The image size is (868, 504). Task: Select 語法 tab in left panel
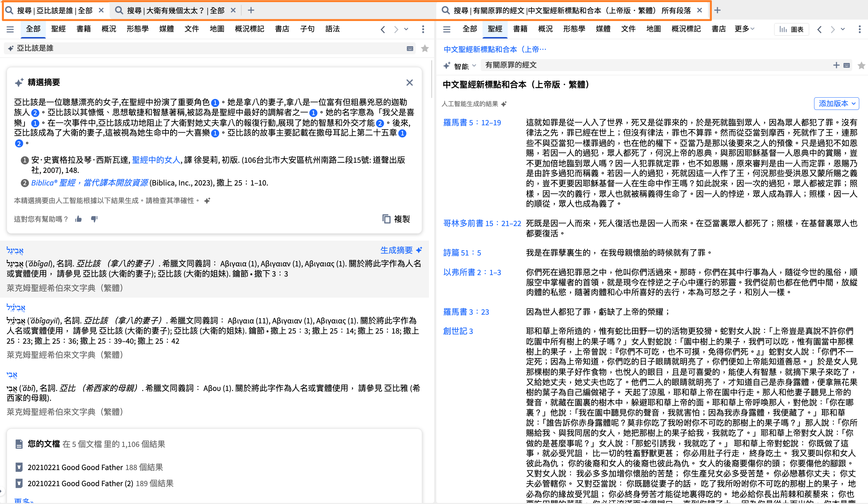[x=333, y=29]
